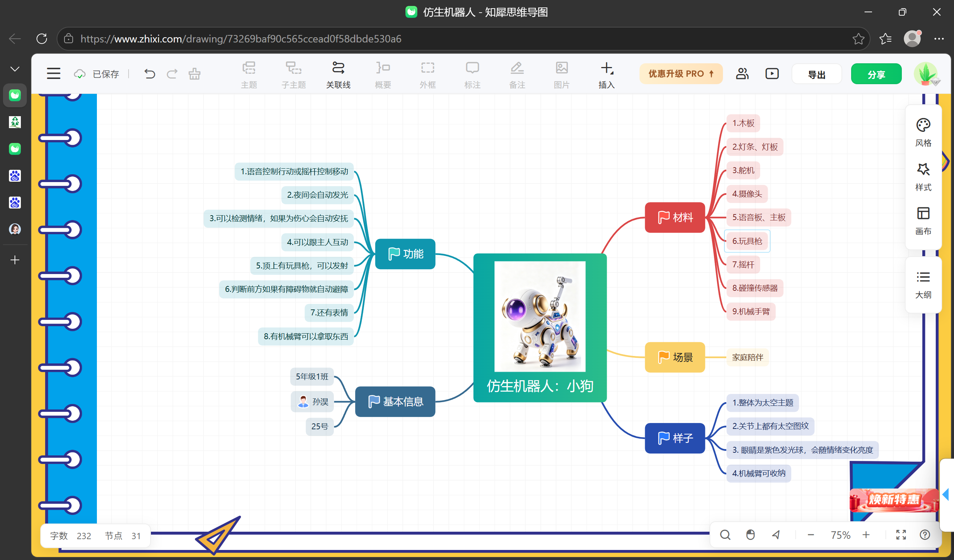Select the central 仿生机器人：小狗 node
Image resolution: width=954 pixels, height=560 pixels.
coord(540,328)
